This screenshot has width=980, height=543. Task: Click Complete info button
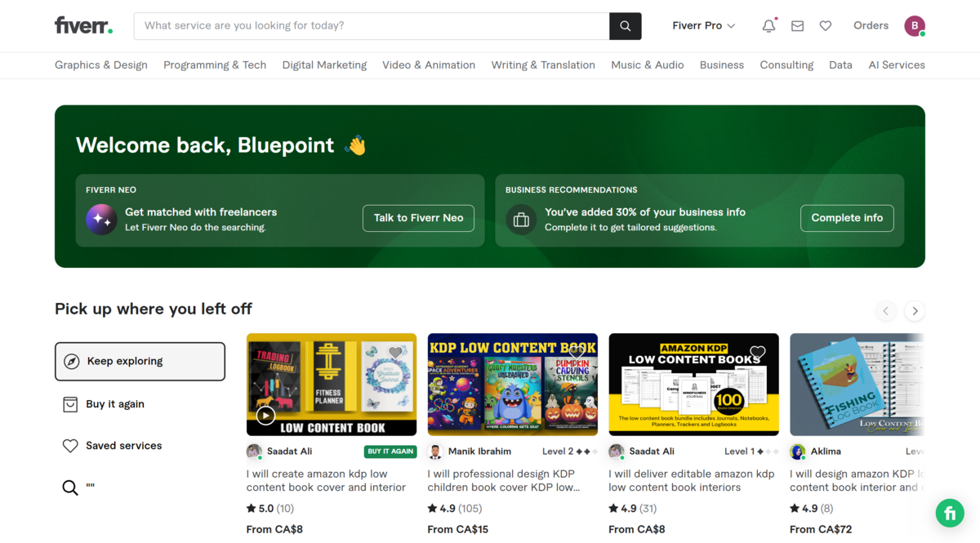point(847,218)
